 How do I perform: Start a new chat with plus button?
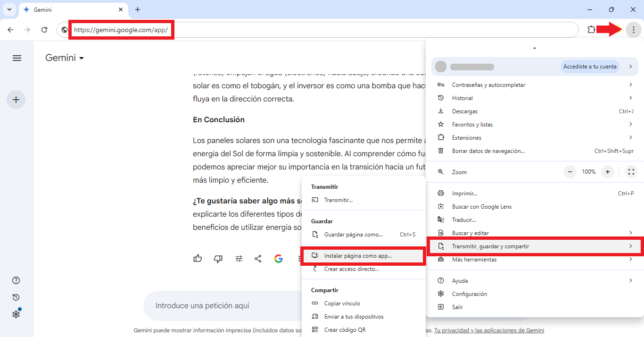click(x=16, y=100)
